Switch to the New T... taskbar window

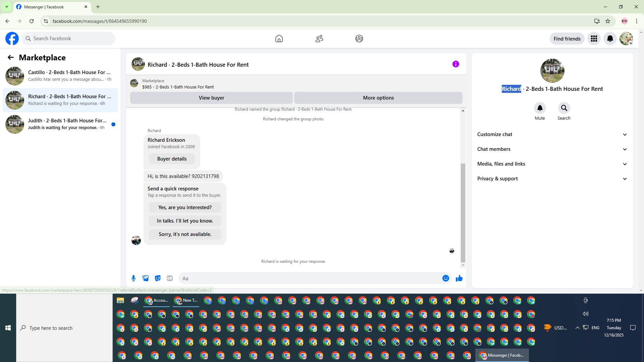186,300
